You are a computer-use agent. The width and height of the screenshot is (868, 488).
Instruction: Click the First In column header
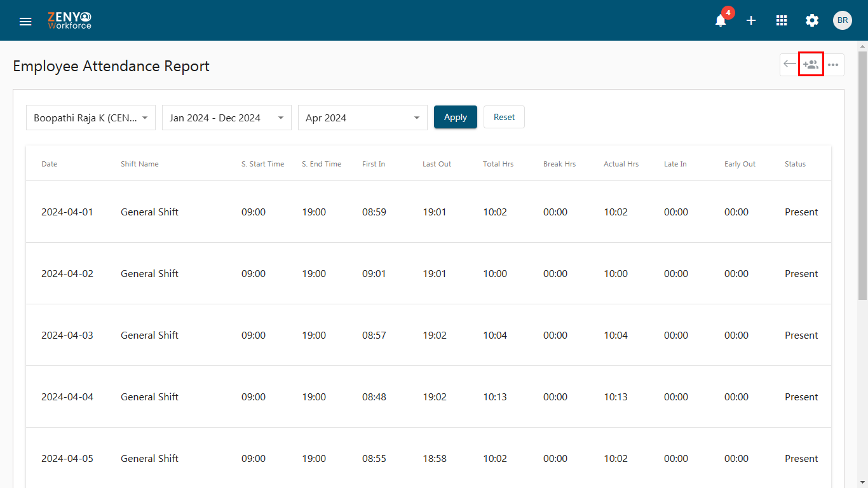pyautogui.click(x=374, y=164)
